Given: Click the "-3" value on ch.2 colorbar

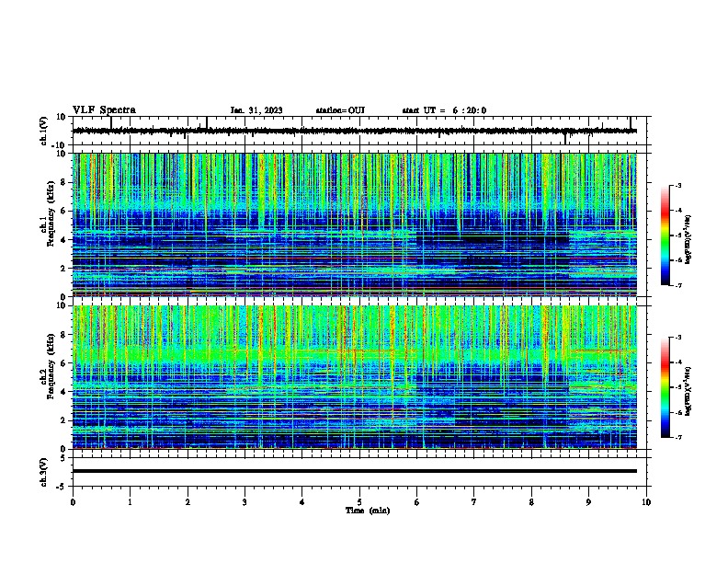Looking at the screenshot, I should 677,338.
